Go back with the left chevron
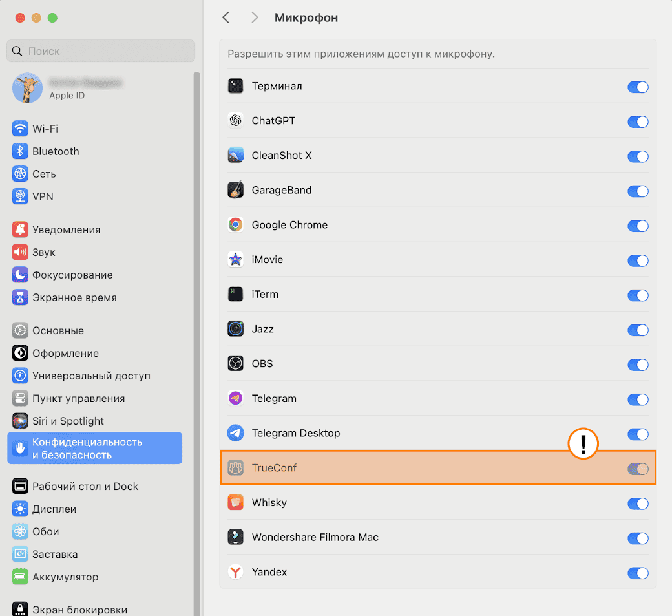Screen dimensions: 672x616 [x=226, y=17]
